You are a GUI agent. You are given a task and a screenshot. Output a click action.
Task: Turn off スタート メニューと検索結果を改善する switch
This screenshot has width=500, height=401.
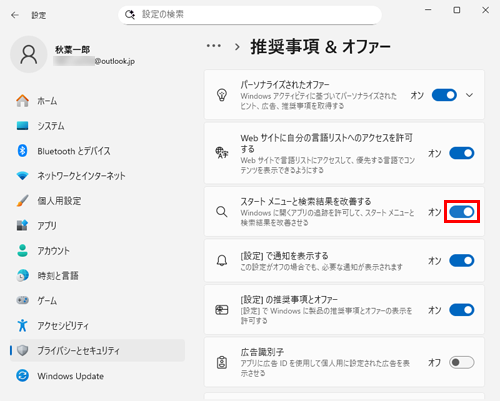tap(462, 212)
